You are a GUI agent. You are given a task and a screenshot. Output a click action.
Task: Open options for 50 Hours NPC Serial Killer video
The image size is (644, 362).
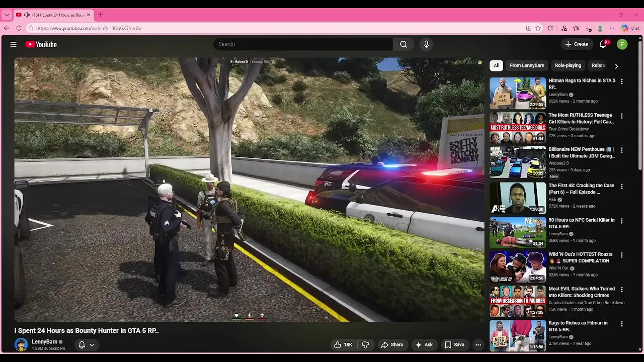(622, 221)
